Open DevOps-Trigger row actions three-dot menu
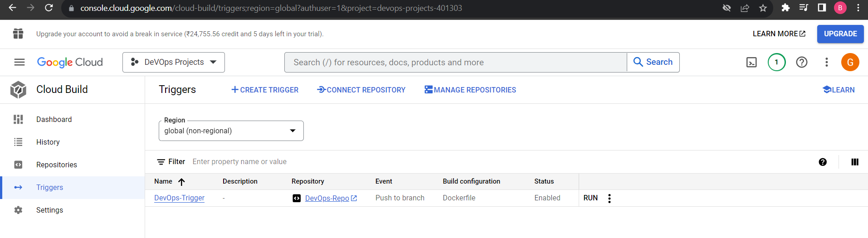 point(610,198)
